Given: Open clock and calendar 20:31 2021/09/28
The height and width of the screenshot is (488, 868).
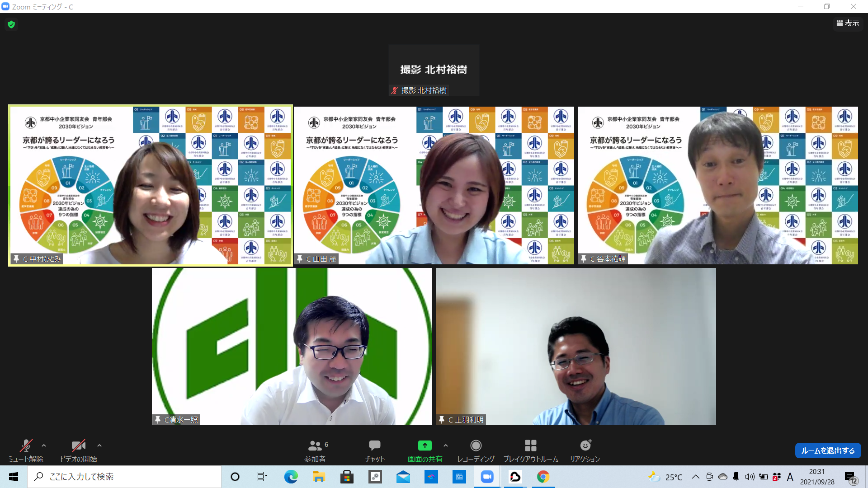Looking at the screenshot, I should click(x=817, y=477).
